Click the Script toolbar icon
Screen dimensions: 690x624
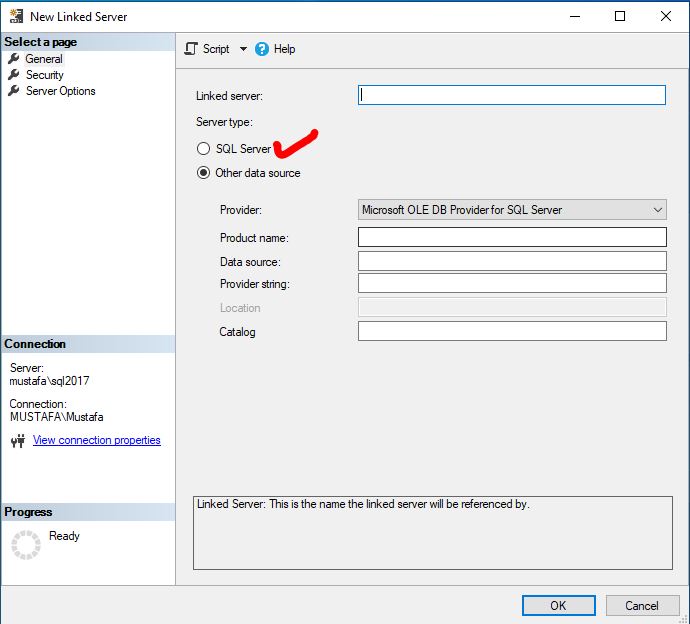(x=191, y=49)
